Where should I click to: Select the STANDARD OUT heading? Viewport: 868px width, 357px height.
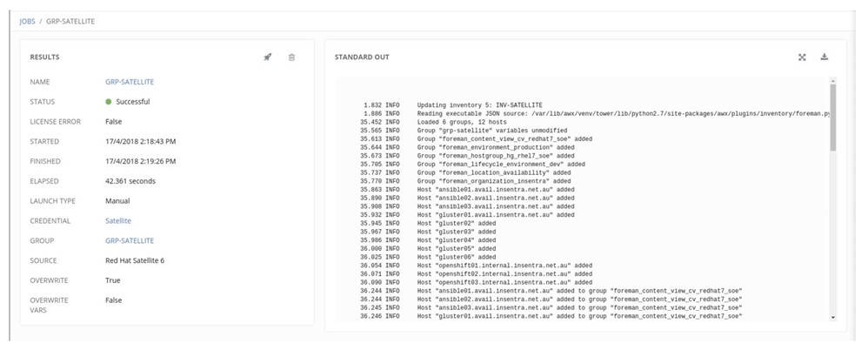coord(362,57)
